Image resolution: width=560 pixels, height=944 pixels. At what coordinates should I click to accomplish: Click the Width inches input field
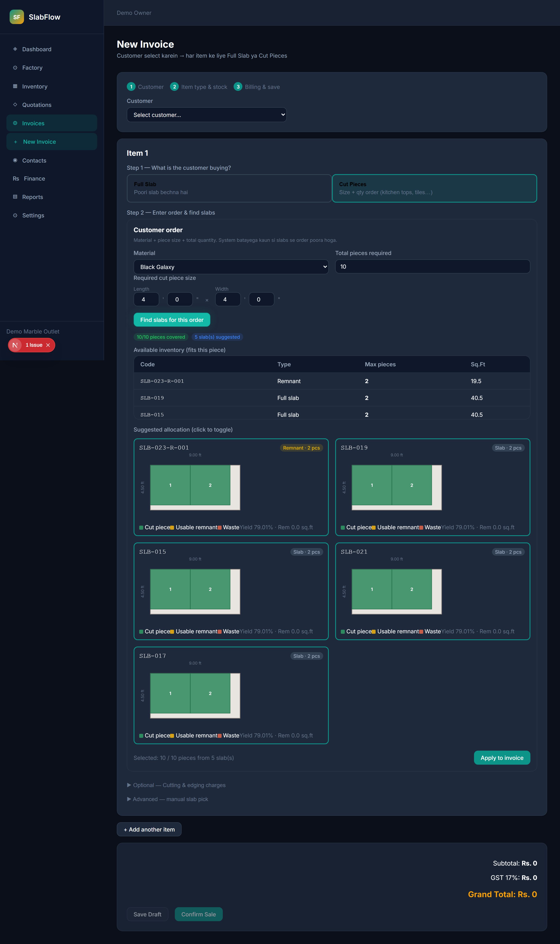click(x=262, y=299)
